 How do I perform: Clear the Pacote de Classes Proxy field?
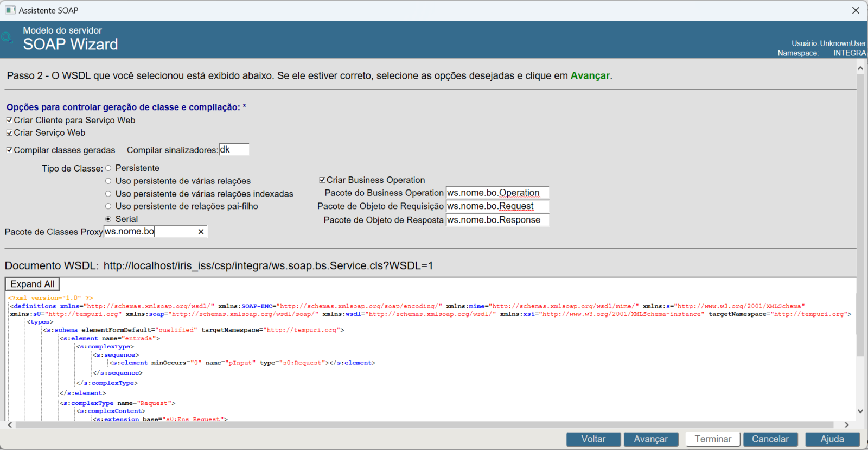[201, 232]
